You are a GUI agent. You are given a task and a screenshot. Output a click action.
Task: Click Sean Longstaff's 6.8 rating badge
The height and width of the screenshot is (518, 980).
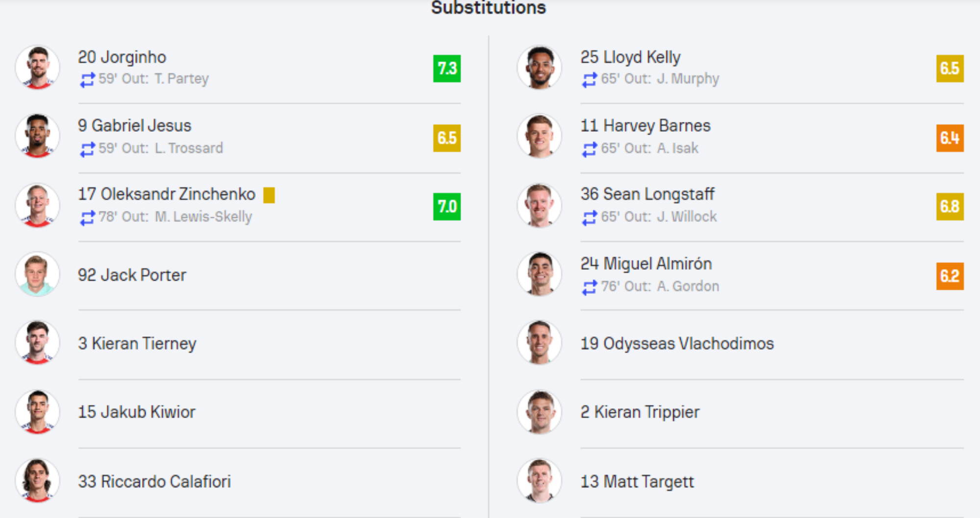[x=950, y=207]
